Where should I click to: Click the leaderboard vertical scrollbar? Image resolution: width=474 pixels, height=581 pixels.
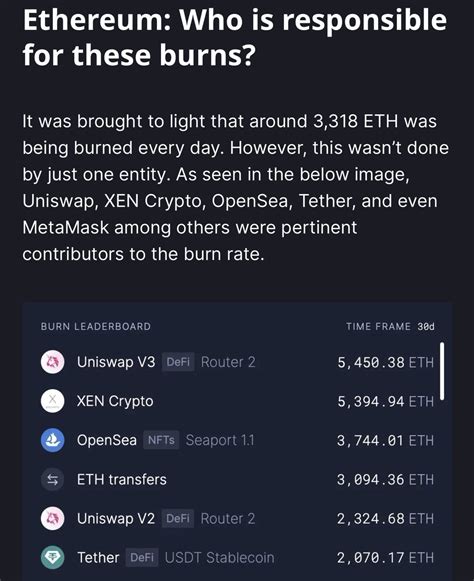point(442,371)
